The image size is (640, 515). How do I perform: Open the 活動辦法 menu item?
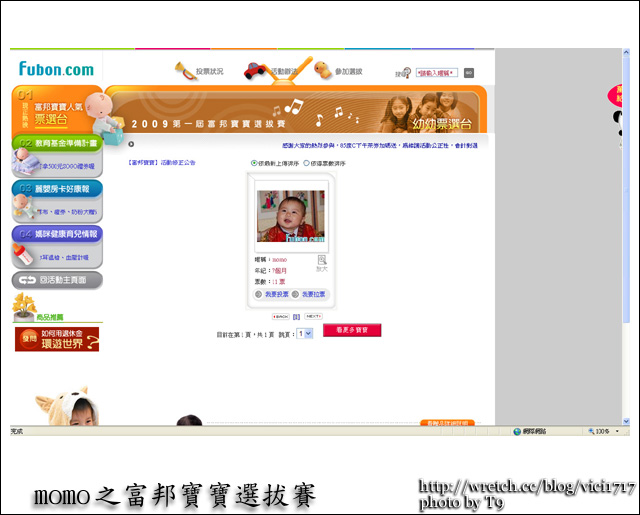(284, 71)
